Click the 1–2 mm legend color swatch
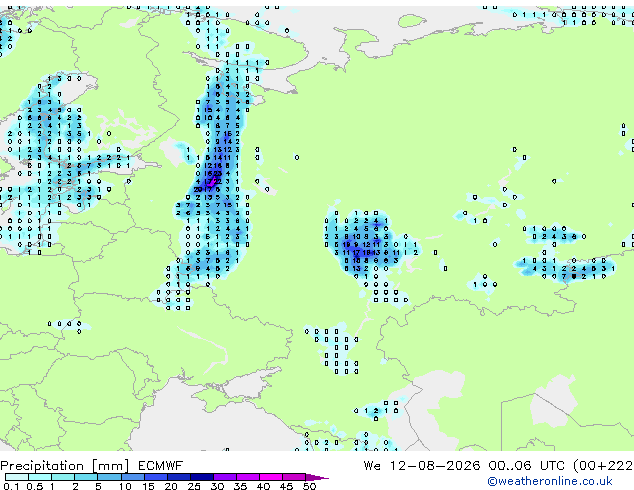634x490 pixels. [63, 477]
